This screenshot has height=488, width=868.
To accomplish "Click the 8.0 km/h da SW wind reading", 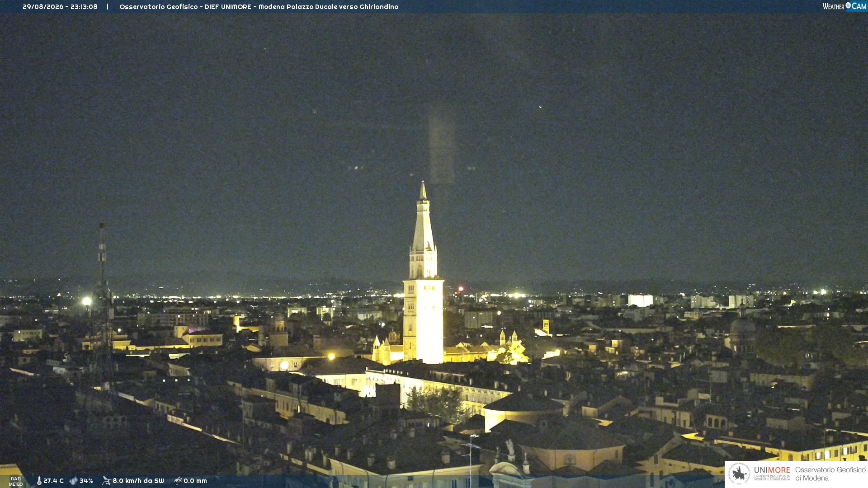I will point(138,481).
